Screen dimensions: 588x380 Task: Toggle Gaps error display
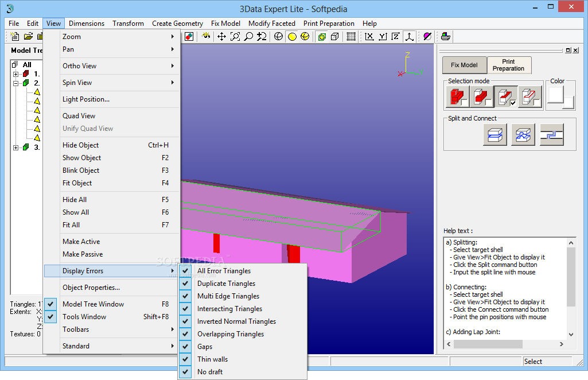click(242, 347)
